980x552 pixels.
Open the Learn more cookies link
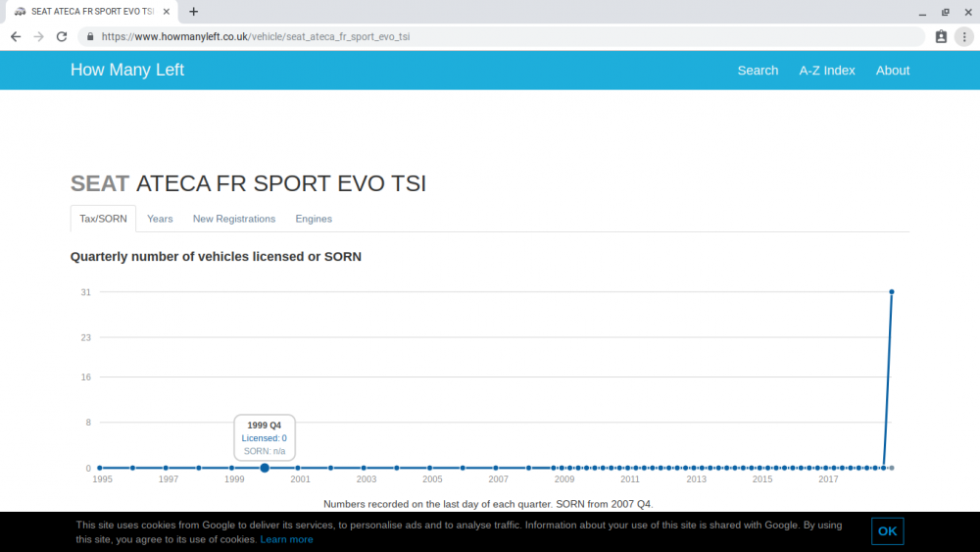286,539
